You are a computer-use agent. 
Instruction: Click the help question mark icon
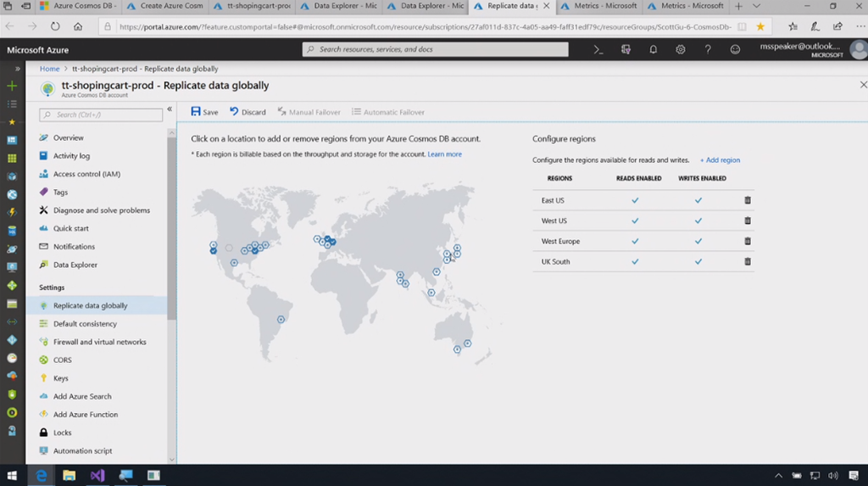click(x=708, y=50)
